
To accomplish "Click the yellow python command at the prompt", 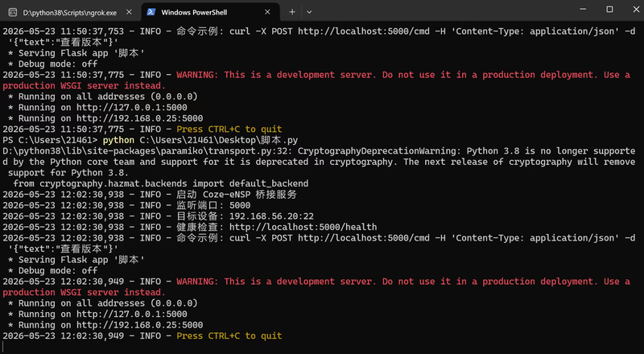I will (x=118, y=141).
